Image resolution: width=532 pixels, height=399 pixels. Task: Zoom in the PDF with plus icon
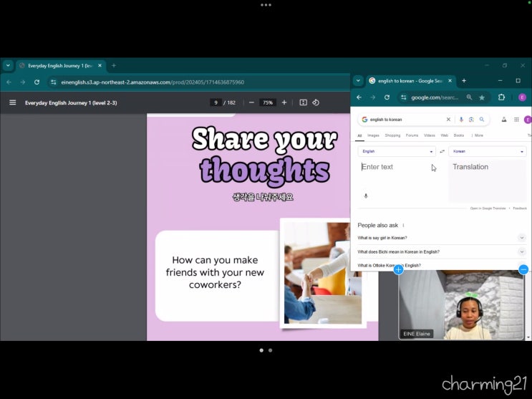(x=284, y=102)
